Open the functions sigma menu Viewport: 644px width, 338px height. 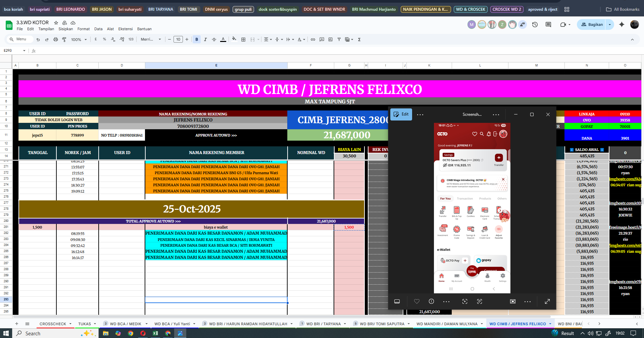tap(359, 39)
